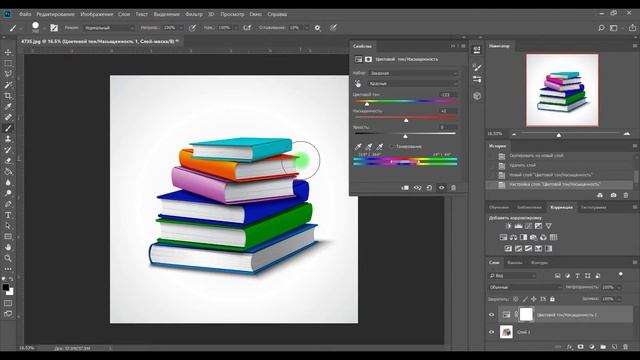Open the Набор preset dropdown
The width and height of the screenshot is (640, 360).
tap(413, 73)
